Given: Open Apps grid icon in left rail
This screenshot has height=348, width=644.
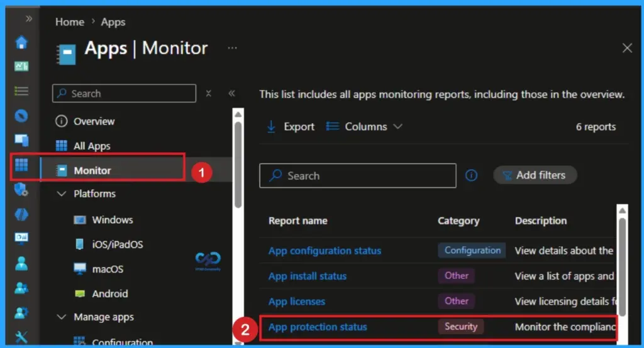Looking at the screenshot, I should tap(21, 165).
